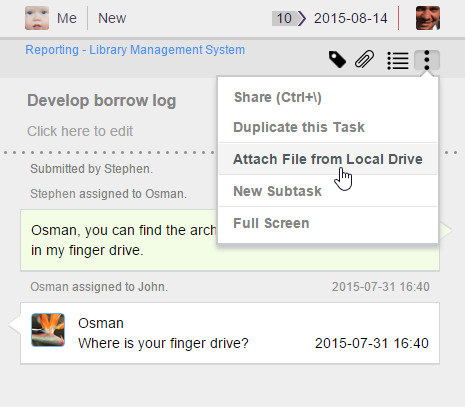Click the 'Click here to edit' description
Image resolution: width=465 pixels, height=407 pixels.
pyautogui.click(x=80, y=131)
